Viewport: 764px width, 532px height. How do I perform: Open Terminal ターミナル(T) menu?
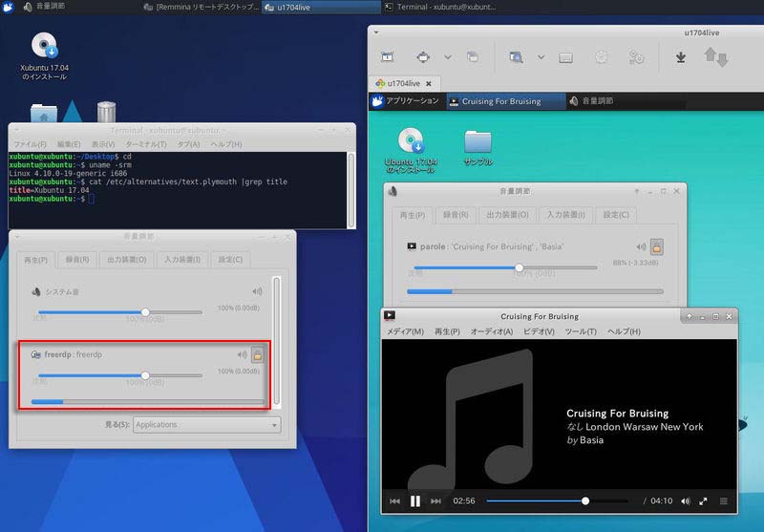(146, 144)
